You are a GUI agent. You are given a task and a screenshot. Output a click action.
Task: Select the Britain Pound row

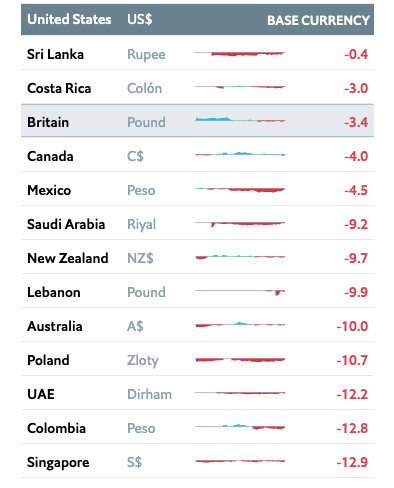[x=197, y=121]
